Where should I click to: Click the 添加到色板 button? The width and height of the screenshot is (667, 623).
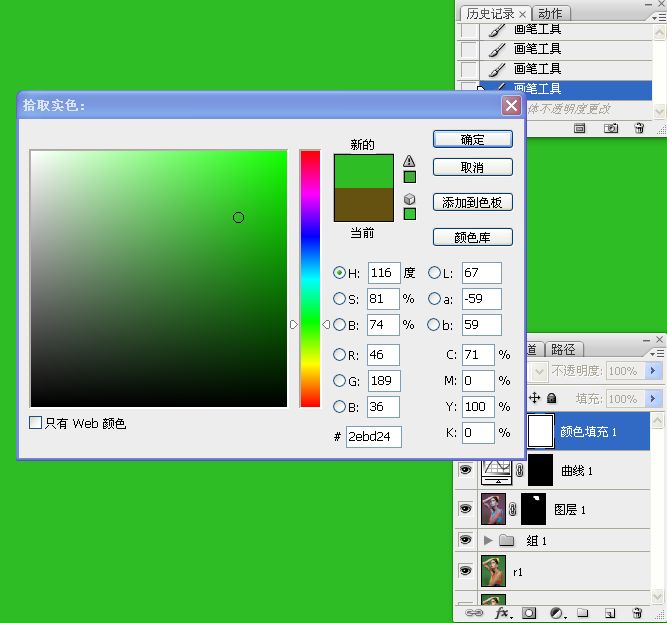[473, 202]
